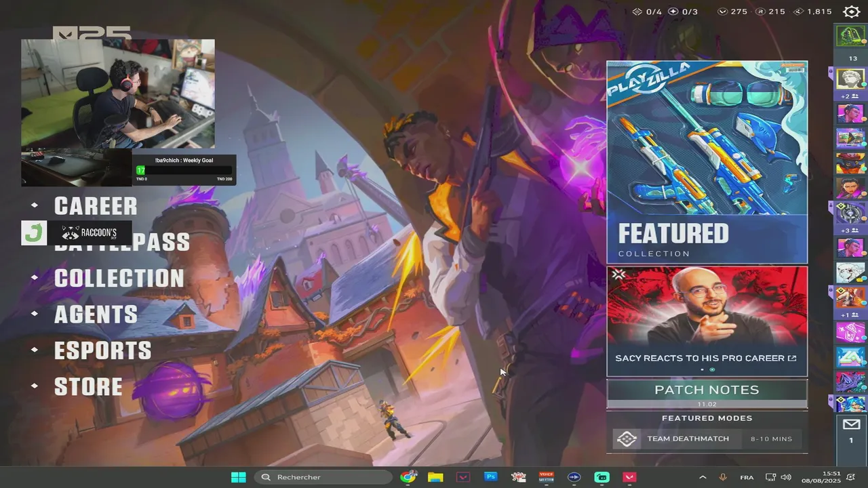Click the Team Deathmatch mode icon
This screenshot has width=868, height=488.
tap(627, 439)
